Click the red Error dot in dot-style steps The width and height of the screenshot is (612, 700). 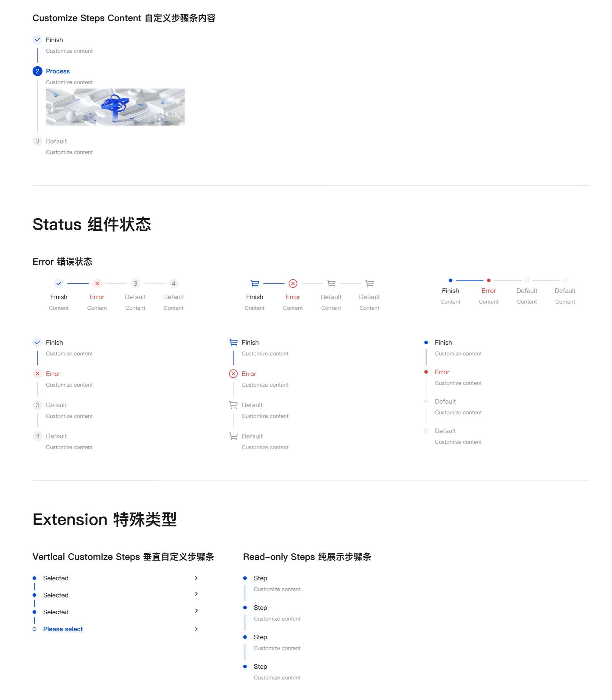tap(489, 280)
